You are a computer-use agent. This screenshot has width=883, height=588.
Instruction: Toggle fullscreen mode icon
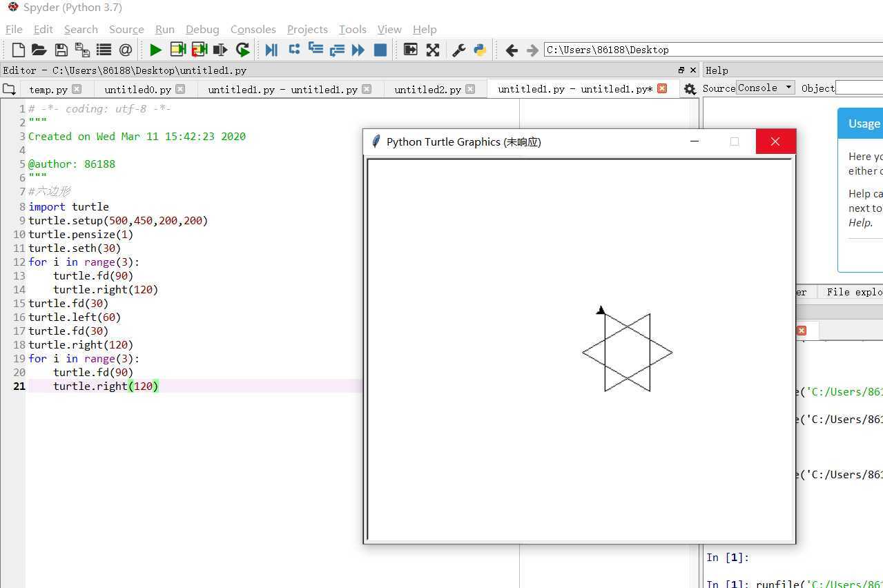pos(432,50)
